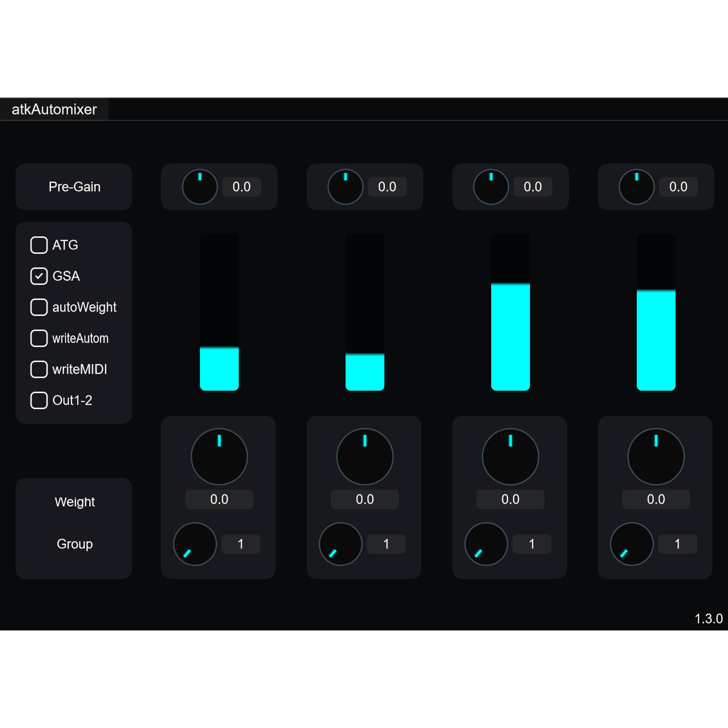Select the second channel Weight value field
Image resolution: width=728 pixels, height=728 pixels.
pos(365,499)
